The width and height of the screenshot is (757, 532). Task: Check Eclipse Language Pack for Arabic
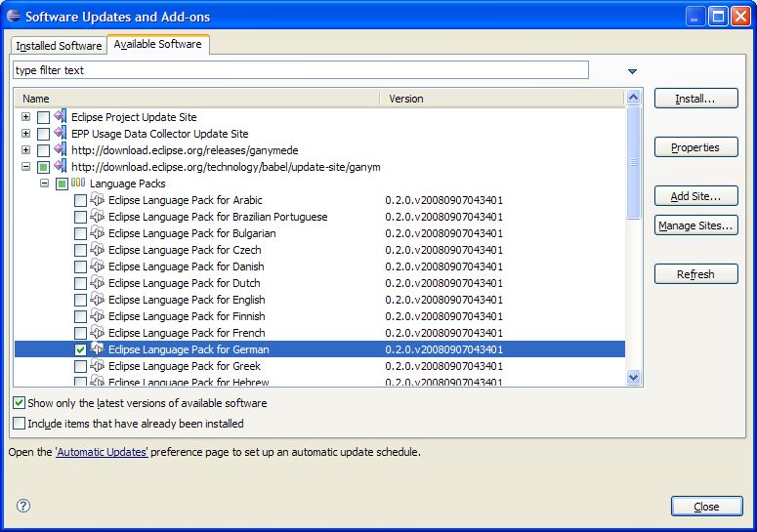click(x=81, y=200)
